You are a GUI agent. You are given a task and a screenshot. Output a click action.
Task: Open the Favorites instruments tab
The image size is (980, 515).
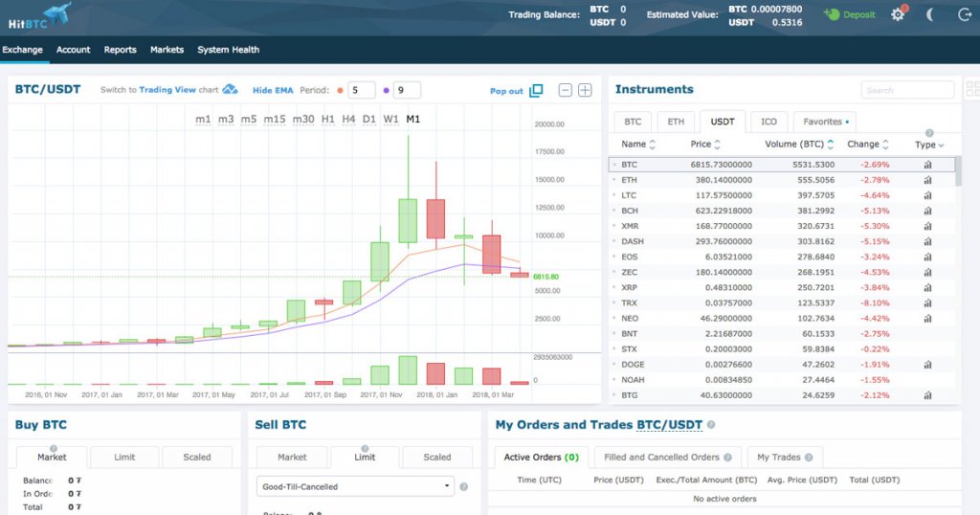[x=825, y=122]
